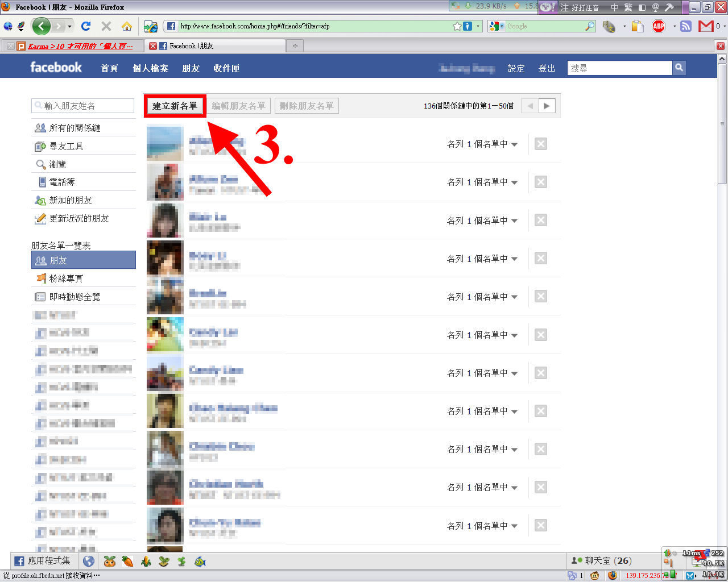Open 設定 in Facebook navigation
The height and width of the screenshot is (582, 728).
[x=516, y=68]
